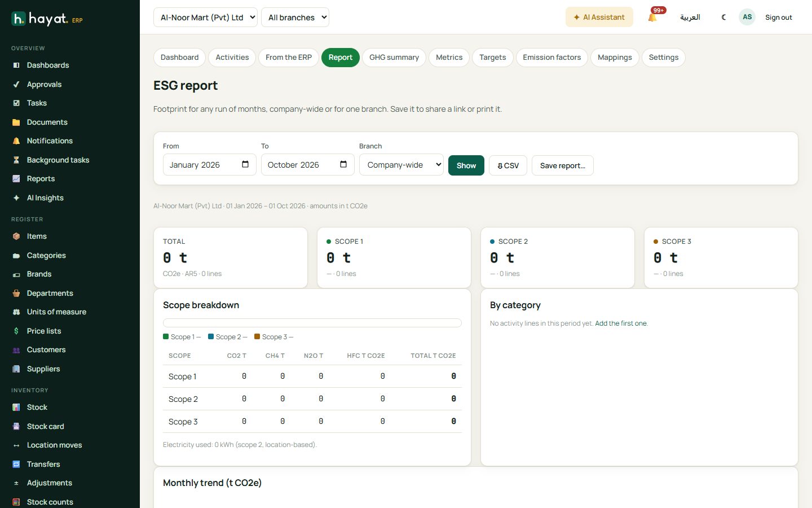The width and height of the screenshot is (812, 508).
Task: Click the Units of measure icon
Action: (x=16, y=312)
